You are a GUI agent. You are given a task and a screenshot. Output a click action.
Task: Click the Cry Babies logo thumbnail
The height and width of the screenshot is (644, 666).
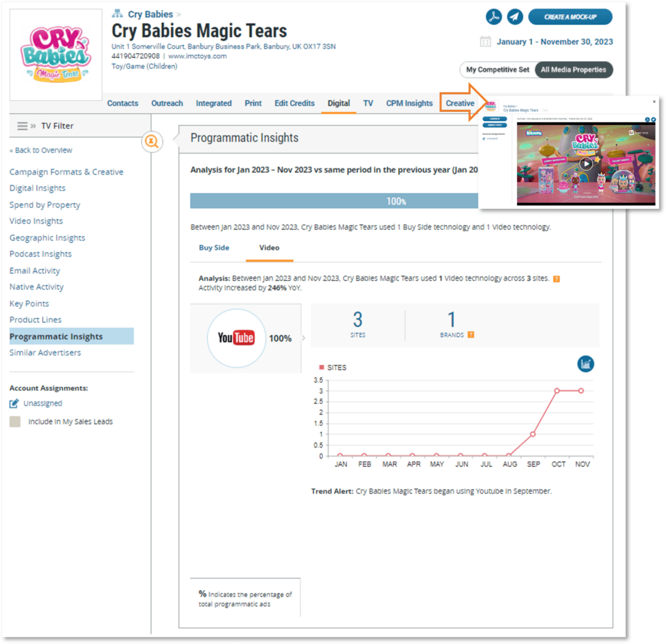click(56, 55)
